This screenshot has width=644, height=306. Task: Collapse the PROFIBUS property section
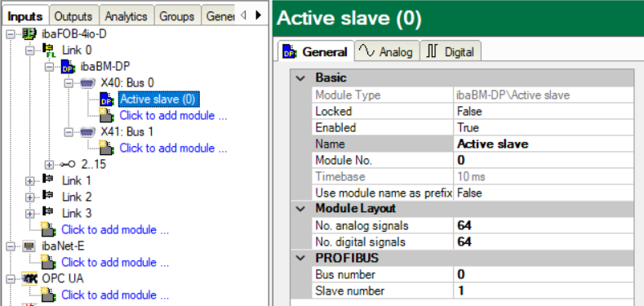[x=301, y=258]
